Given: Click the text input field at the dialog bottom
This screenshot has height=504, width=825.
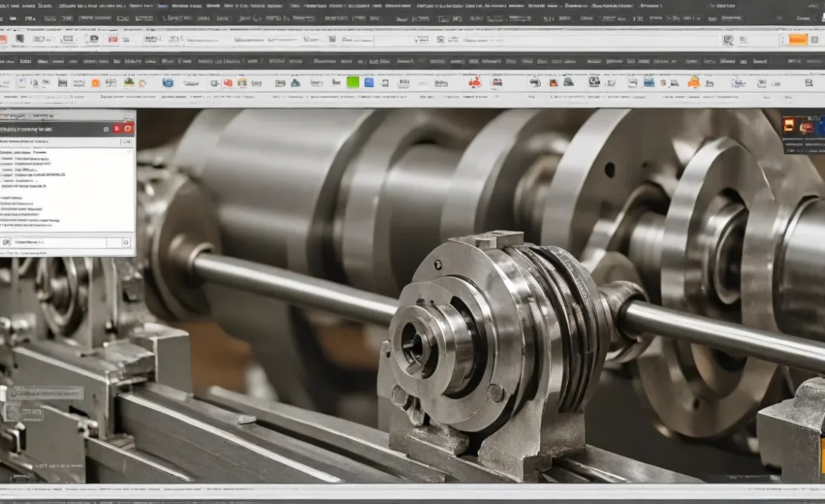Looking at the screenshot, I should point(59,243).
